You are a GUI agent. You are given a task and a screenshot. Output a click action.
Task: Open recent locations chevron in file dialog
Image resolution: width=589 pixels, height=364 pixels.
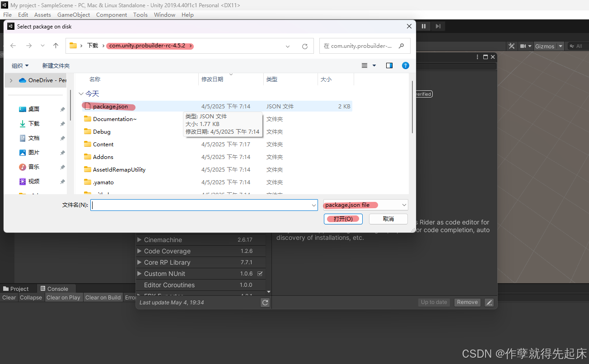click(x=42, y=46)
